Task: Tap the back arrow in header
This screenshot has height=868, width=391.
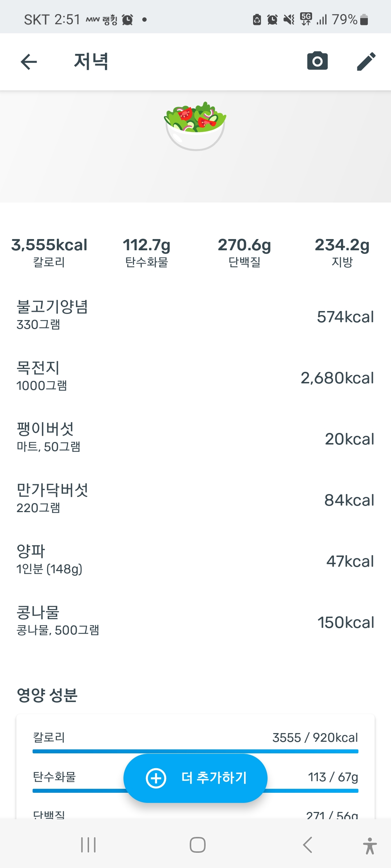Action: (29, 61)
